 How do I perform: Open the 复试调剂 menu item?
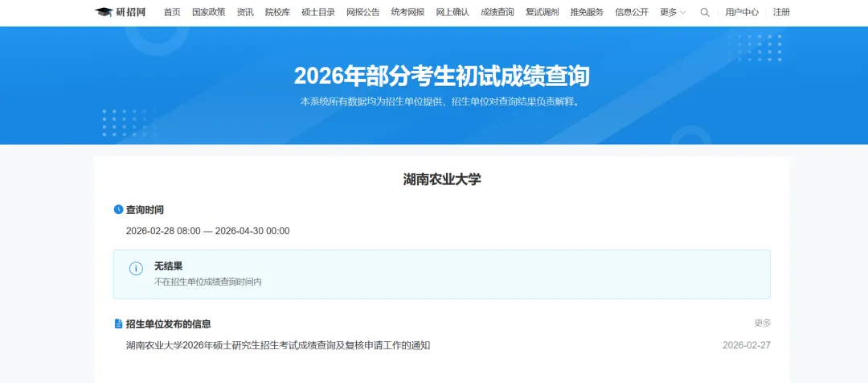pyautogui.click(x=542, y=12)
